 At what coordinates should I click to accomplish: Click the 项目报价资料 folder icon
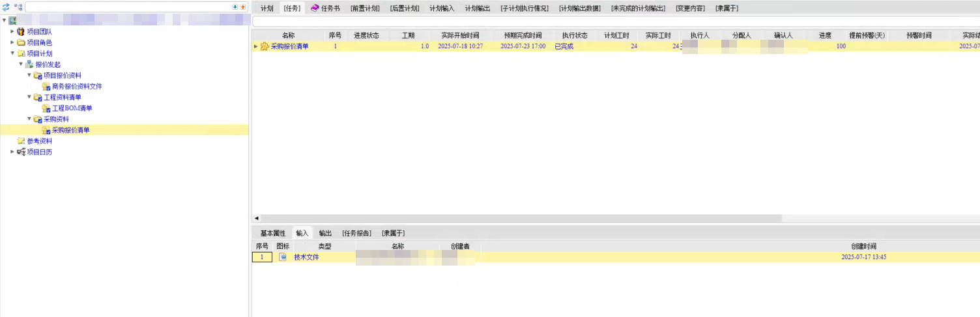pyautogui.click(x=38, y=76)
